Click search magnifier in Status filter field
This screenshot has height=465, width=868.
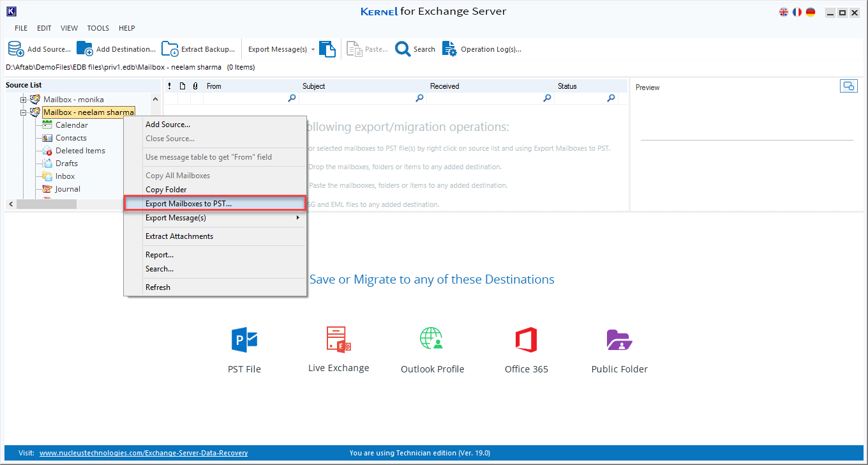point(611,98)
